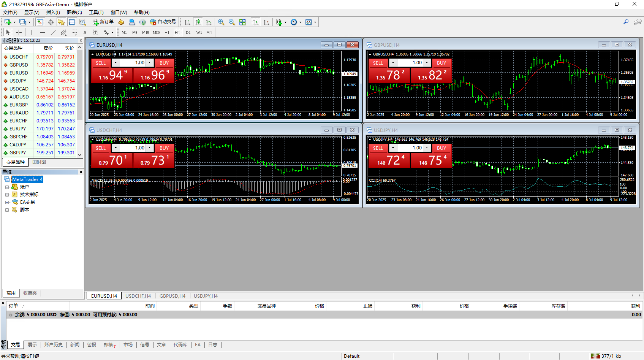Expand the 技术指标 tree node

(x=7, y=195)
